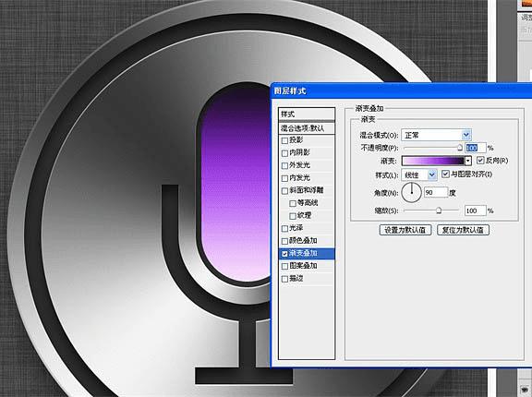
Task: Click the 缩放 scale value field
Action: (x=476, y=211)
